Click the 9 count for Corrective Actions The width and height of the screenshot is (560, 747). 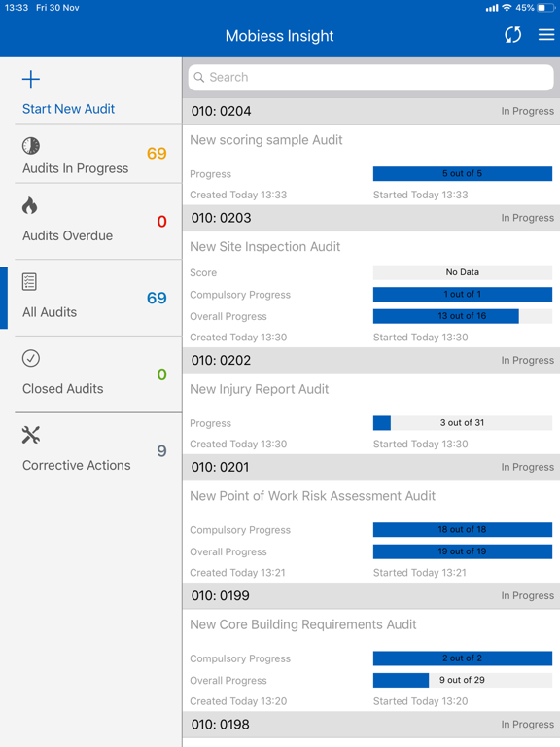pos(162,451)
